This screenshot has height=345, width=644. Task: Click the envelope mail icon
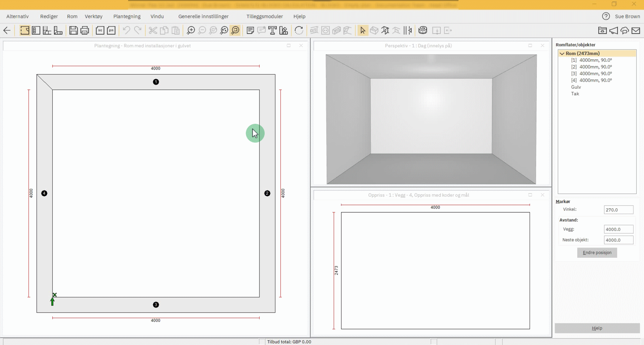[x=636, y=30]
